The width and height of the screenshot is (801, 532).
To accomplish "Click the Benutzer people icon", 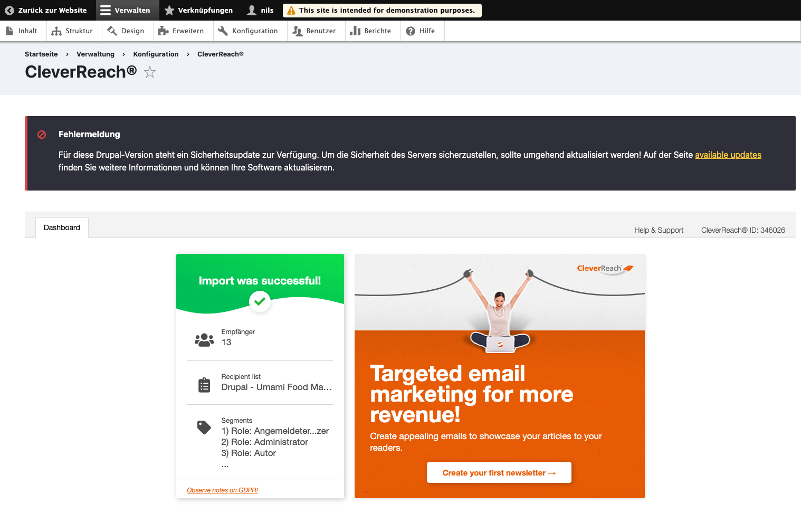I will coord(298,31).
